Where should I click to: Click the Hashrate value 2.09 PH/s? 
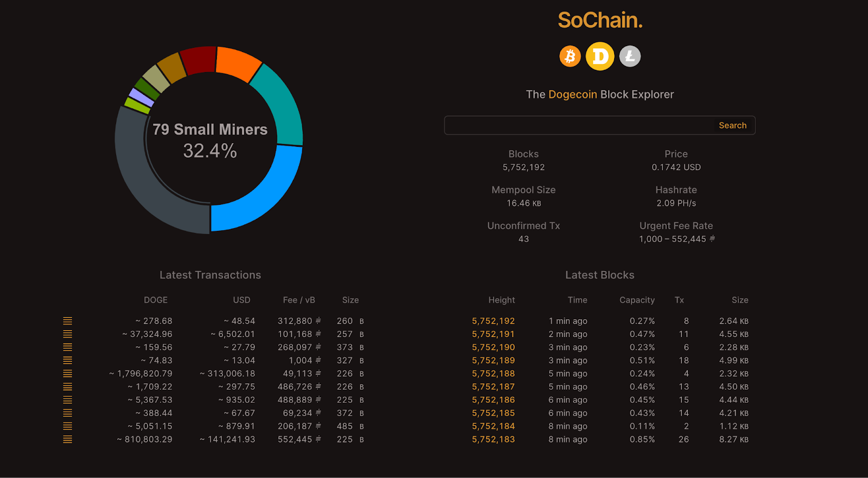pyautogui.click(x=676, y=203)
